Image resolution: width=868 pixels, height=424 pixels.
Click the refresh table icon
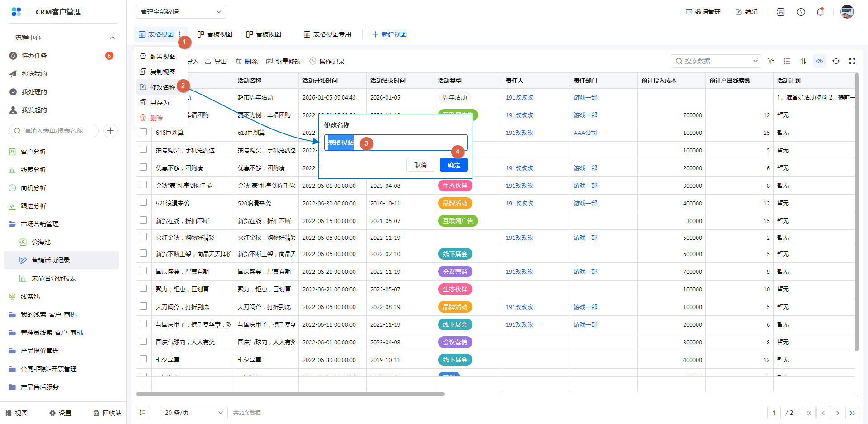click(x=836, y=61)
